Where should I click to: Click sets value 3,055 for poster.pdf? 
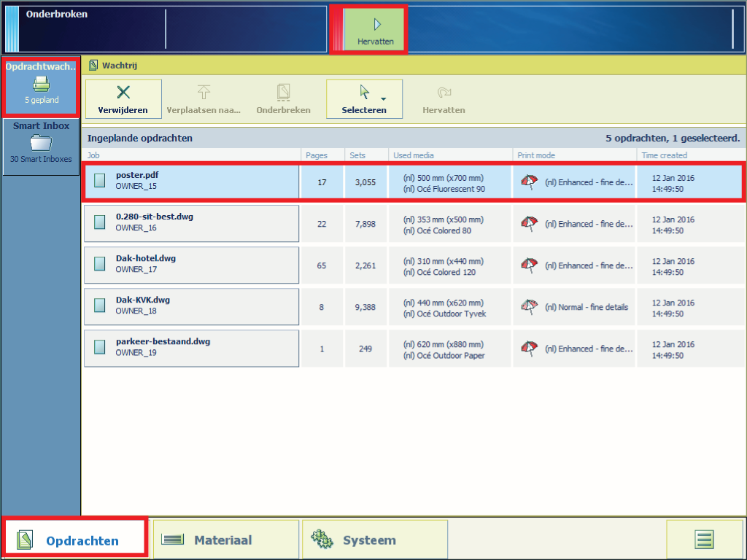tap(365, 182)
